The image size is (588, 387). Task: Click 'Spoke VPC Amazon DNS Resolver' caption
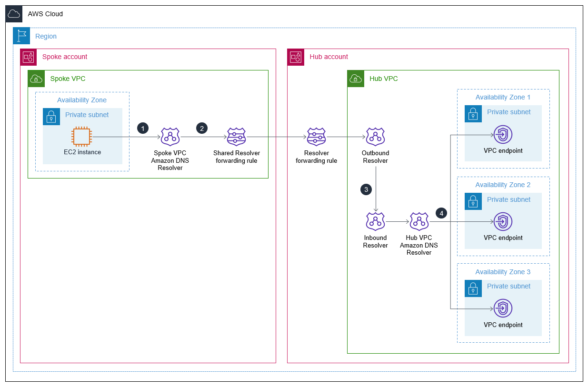(170, 160)
